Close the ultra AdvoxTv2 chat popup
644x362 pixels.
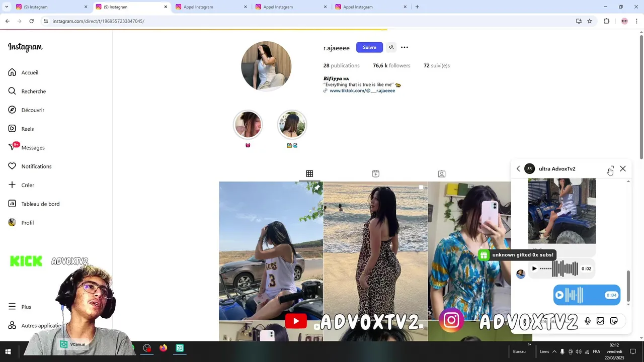point(623,169)
